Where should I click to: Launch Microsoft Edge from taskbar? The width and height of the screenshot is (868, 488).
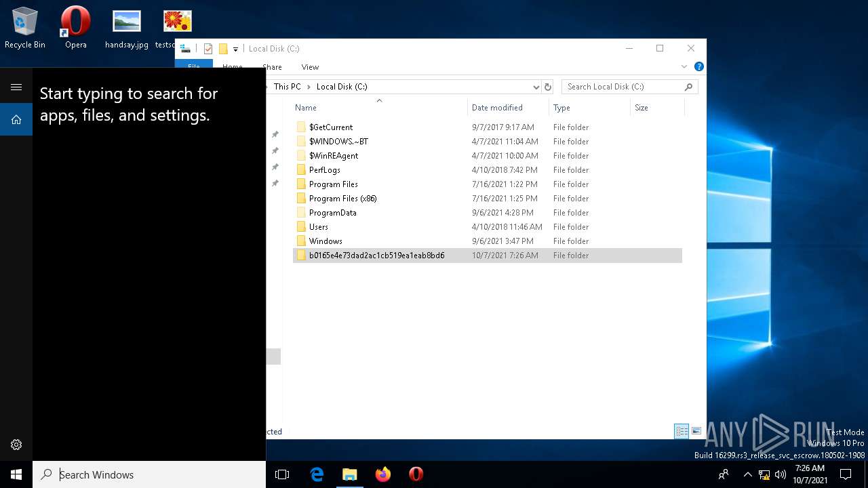(x=317, y=474)
